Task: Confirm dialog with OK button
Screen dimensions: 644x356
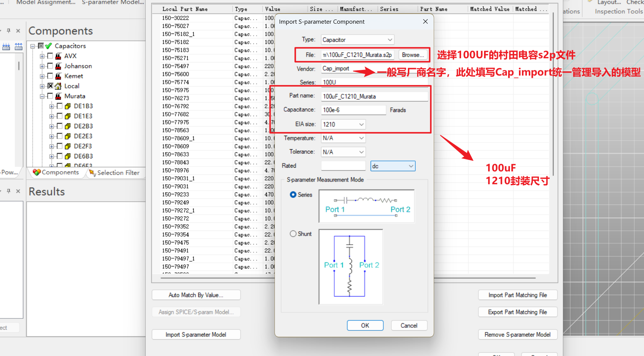Action: [365, 326]
